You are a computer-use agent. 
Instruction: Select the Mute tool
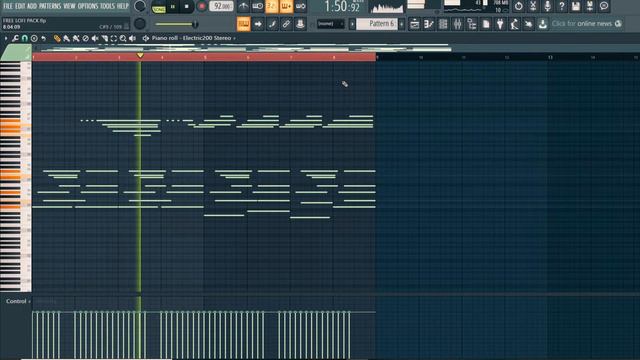click(95, 38)
